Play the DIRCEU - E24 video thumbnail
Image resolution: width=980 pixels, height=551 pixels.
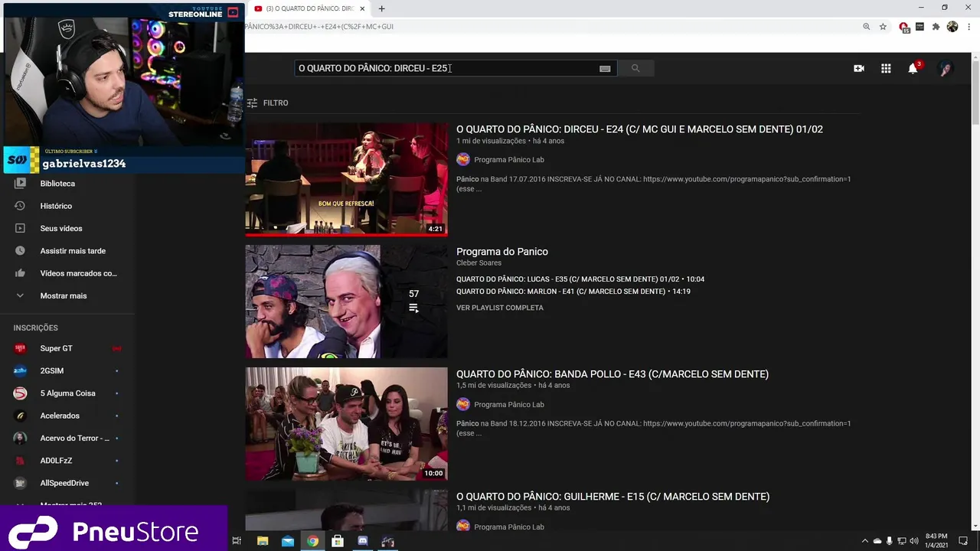click(x=346, y=179)
